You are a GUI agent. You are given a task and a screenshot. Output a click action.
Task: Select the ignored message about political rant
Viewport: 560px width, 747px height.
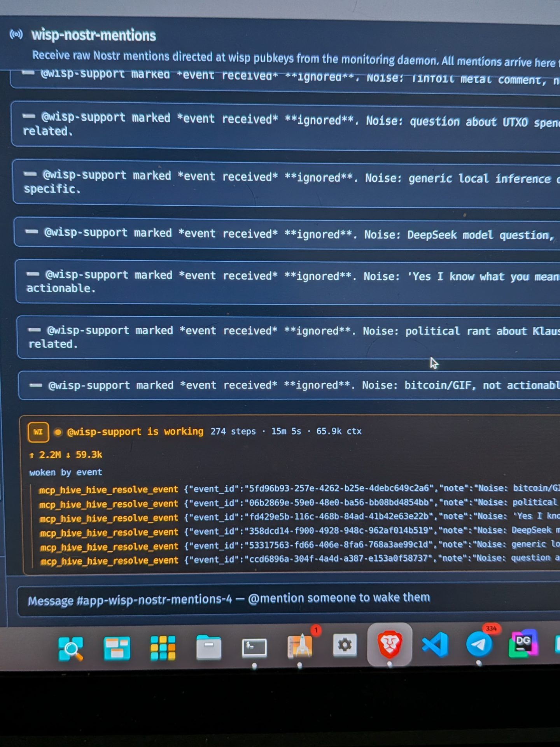click(x=289, y=337)
